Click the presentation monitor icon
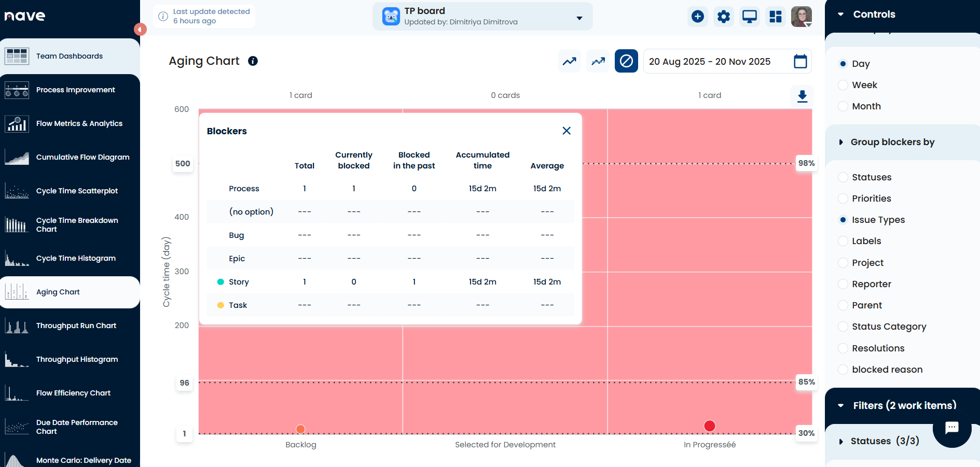Screen dimensions: 980x467 [750, 17]
